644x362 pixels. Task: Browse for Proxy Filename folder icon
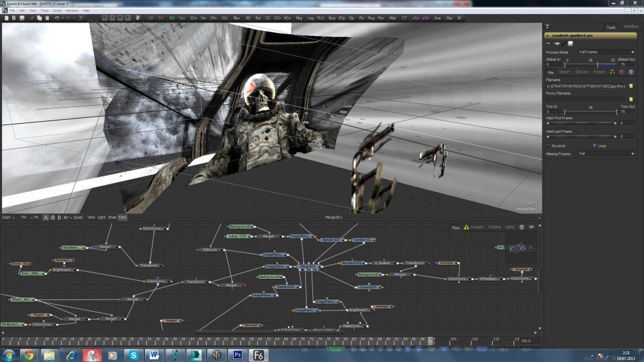click(x=631, y=99)
